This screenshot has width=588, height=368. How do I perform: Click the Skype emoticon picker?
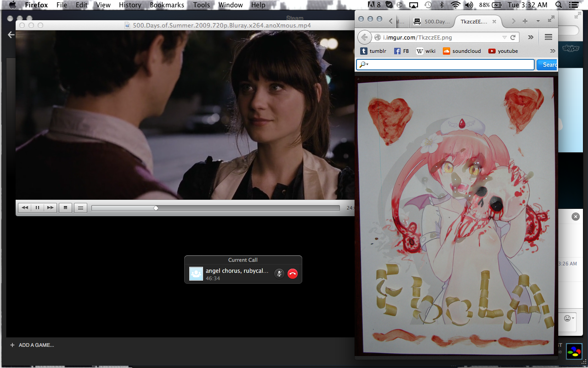tap(569, 318)
